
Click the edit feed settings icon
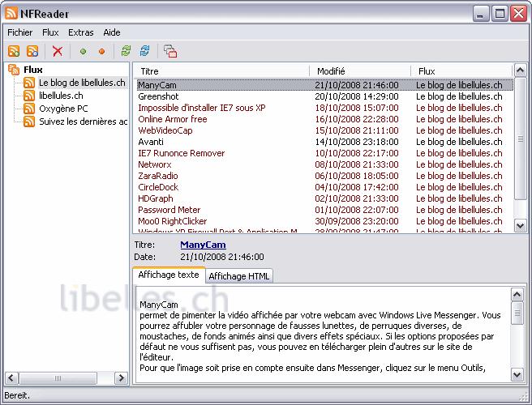[x=32, y=51]
